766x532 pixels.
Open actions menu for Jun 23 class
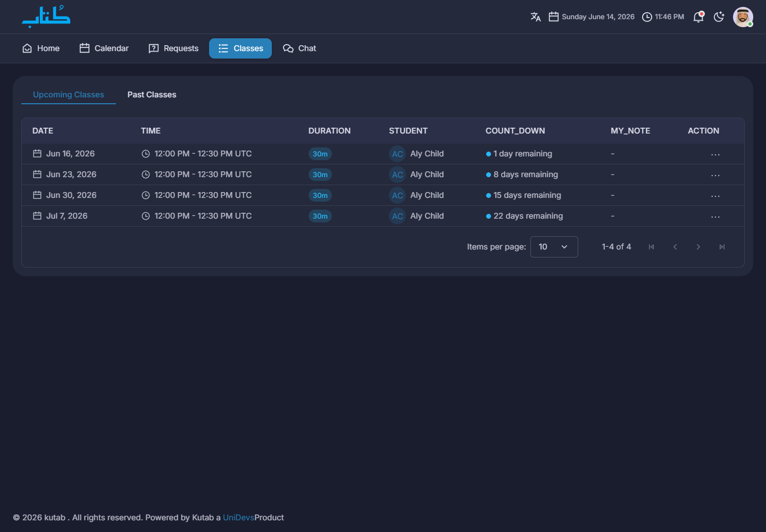pos(715,175)
